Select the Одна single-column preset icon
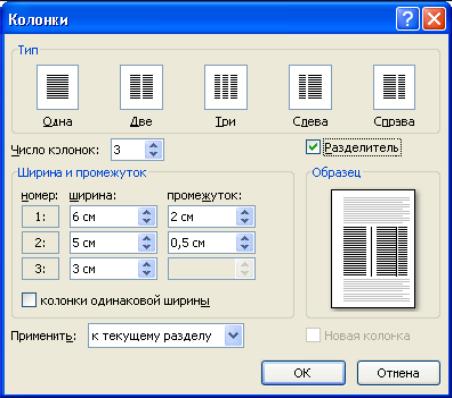 pos(58,87)
